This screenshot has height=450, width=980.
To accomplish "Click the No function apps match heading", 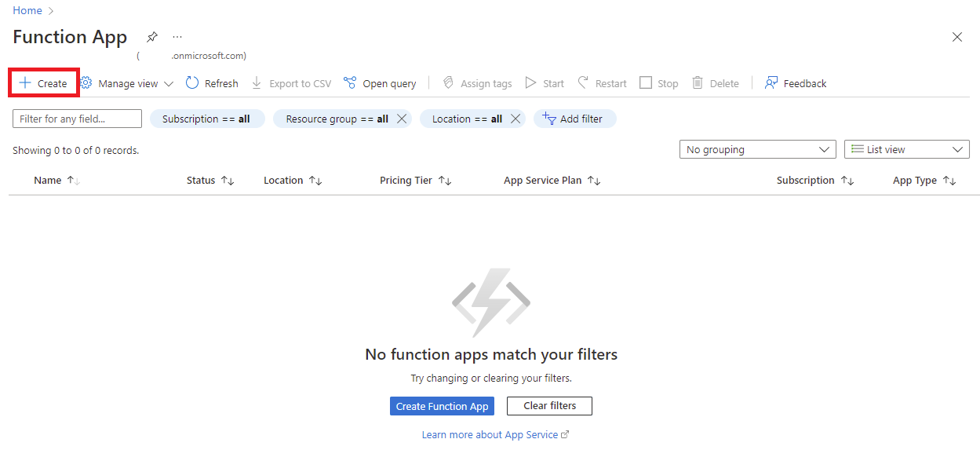I will (x=491, y=354).
